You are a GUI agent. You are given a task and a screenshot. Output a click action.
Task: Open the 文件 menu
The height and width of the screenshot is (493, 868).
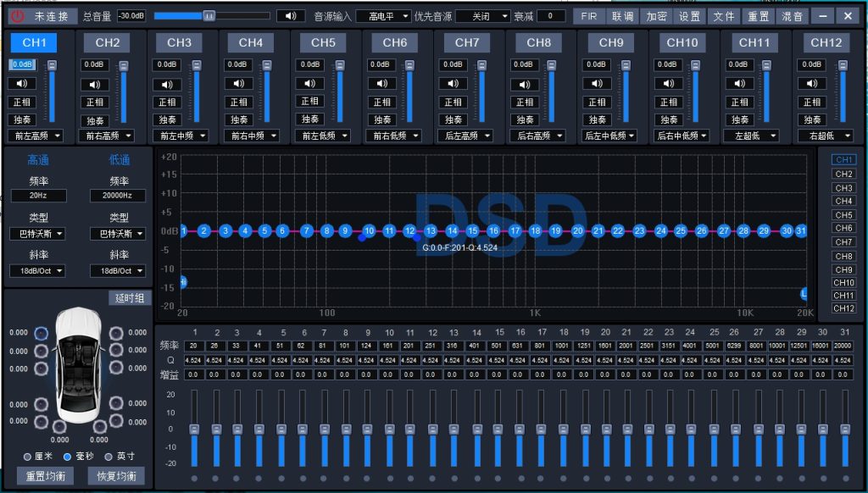[724, 17]
